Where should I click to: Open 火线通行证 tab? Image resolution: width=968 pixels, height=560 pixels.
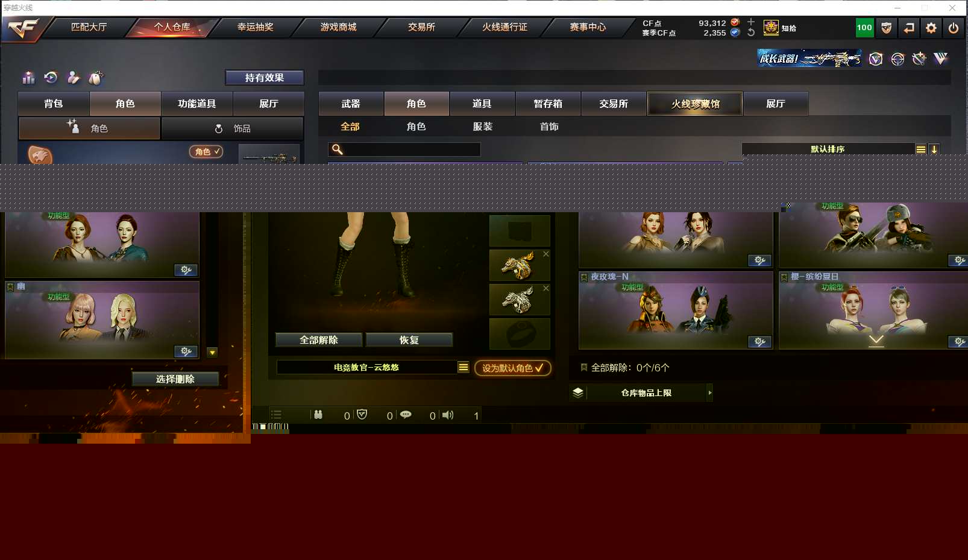504,27
